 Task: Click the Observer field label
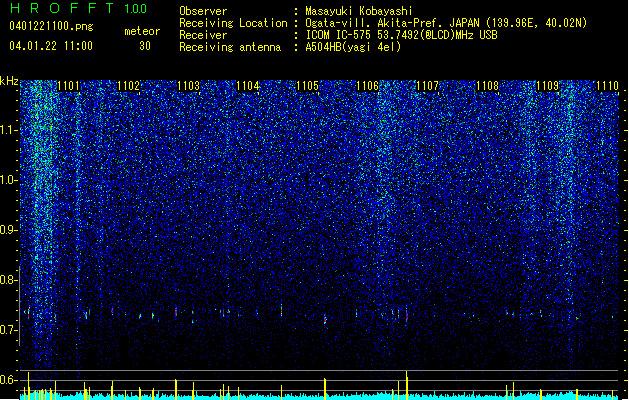point(203,11)
